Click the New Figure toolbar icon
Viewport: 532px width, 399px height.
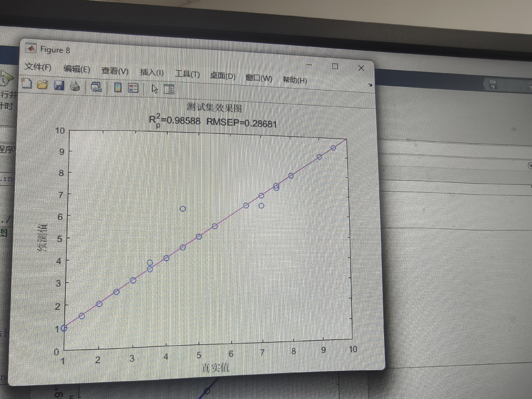click(x=27, y=83)
